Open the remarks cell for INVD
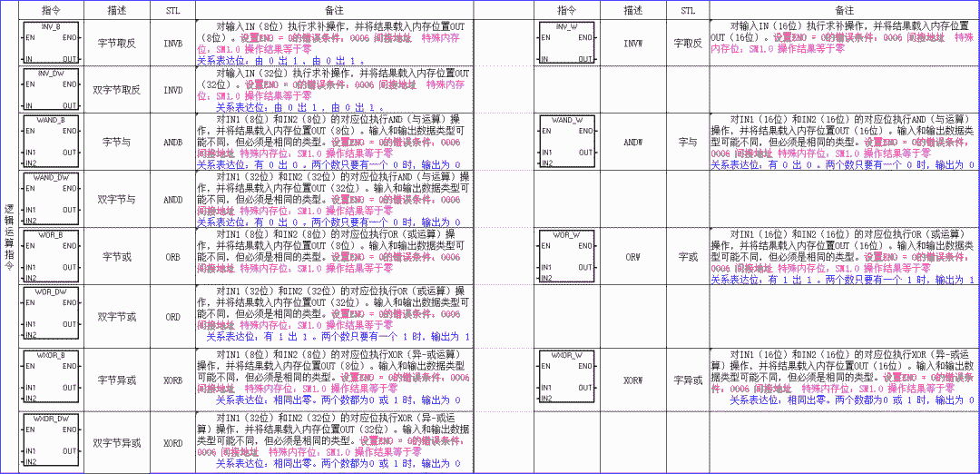 334,89
